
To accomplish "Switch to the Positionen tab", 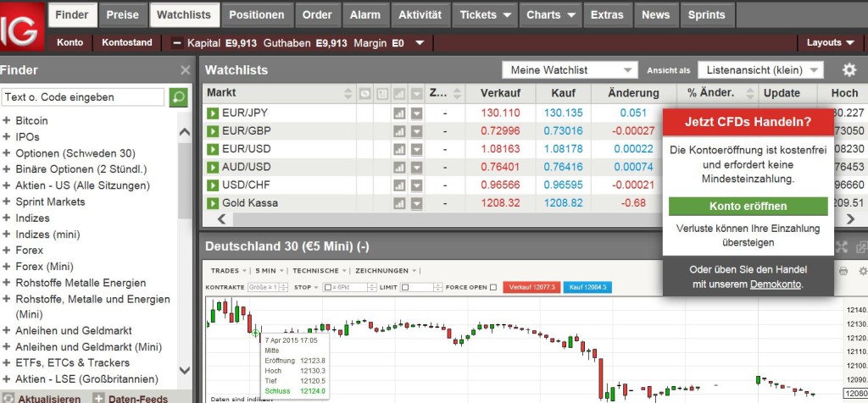I will point(257,15).
